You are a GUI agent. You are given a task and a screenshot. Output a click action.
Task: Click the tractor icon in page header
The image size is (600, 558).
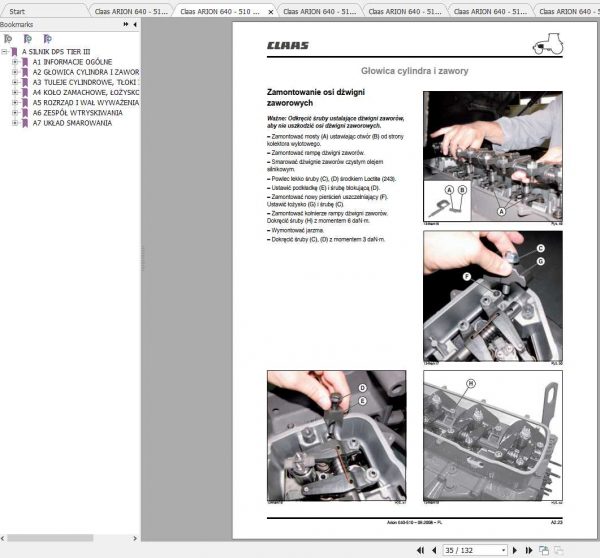tap(548, 44)
